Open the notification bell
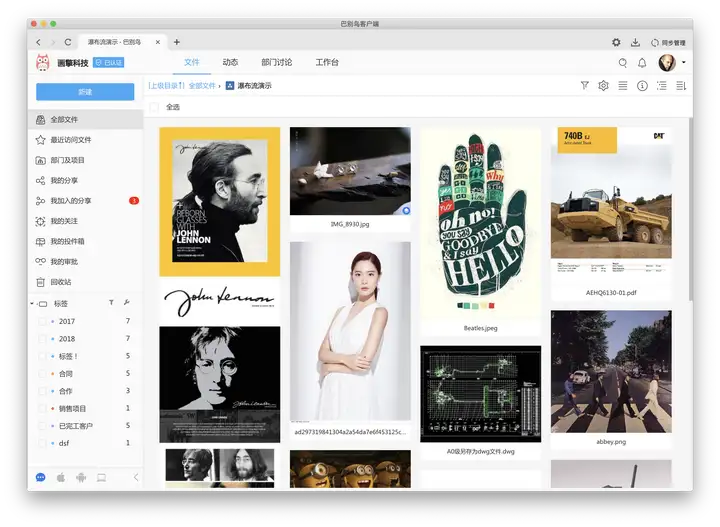Screen dimensions: 720x527 642,63
